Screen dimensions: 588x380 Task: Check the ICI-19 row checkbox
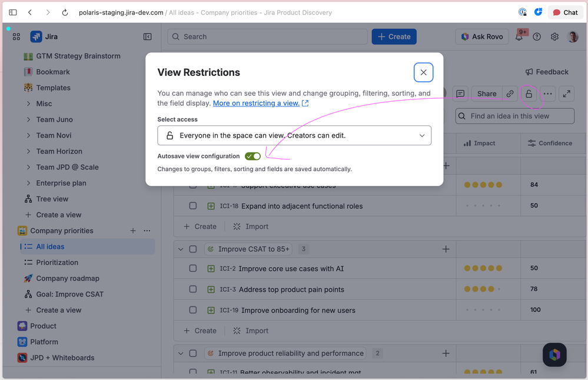tap(192, 310)
